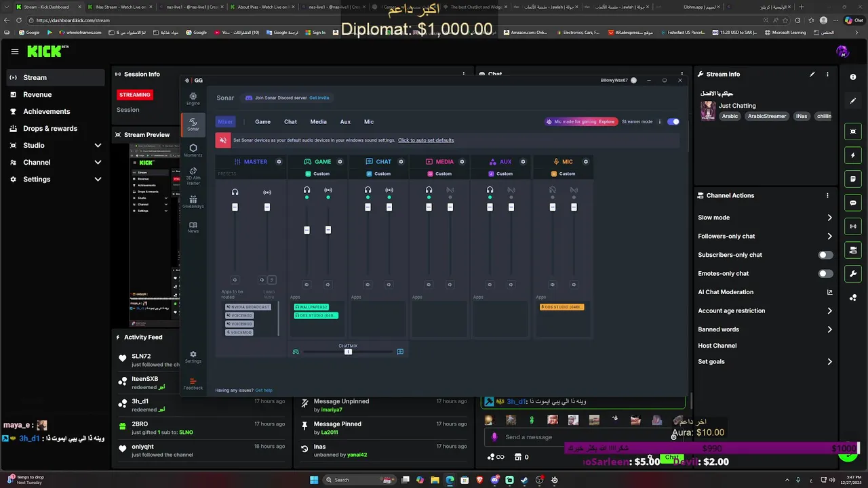Open the emoji picker in chat input
The height and width of the screenshot is (488, 868).
pos(673,437)
